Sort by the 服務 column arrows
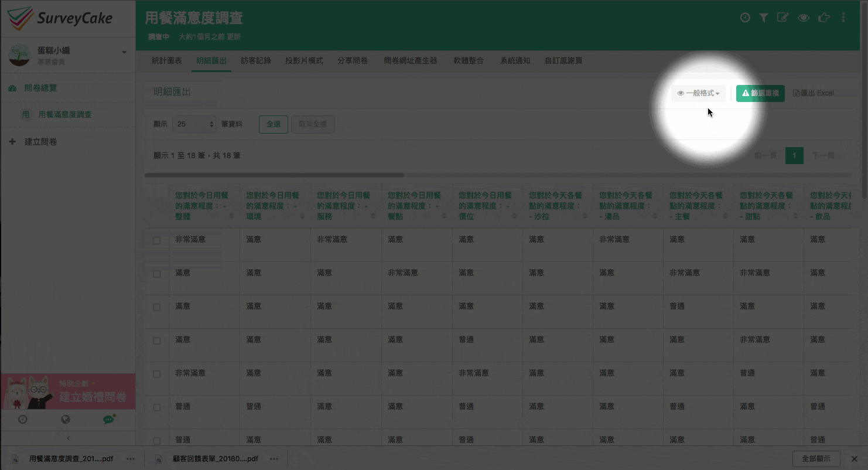 374,216
